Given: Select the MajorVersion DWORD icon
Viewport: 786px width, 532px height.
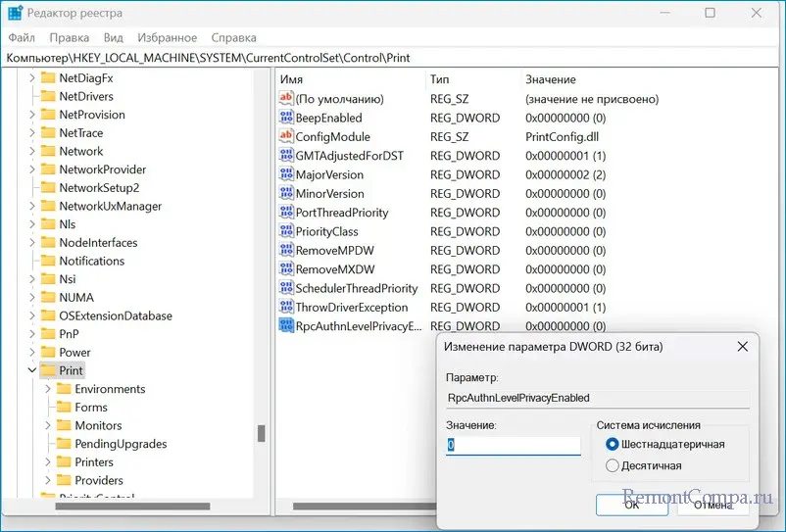Looking at the screenshot, I should coord(287,174).
